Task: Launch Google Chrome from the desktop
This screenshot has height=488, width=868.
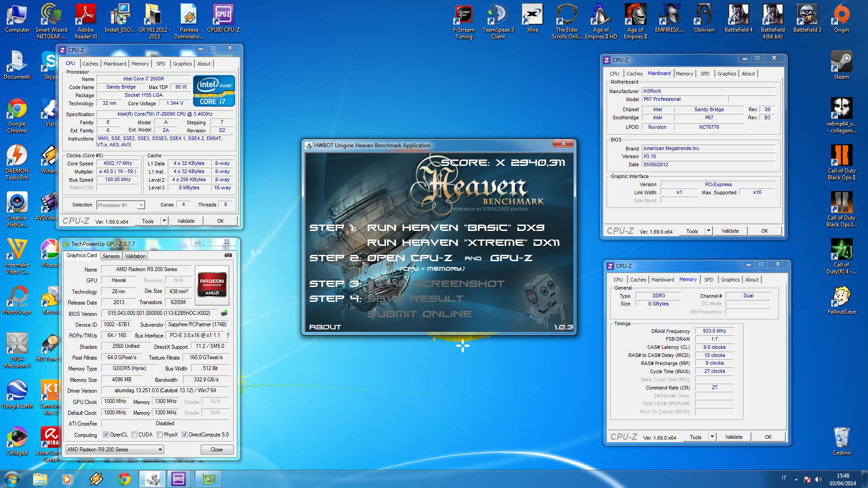Action: point(17,115)
